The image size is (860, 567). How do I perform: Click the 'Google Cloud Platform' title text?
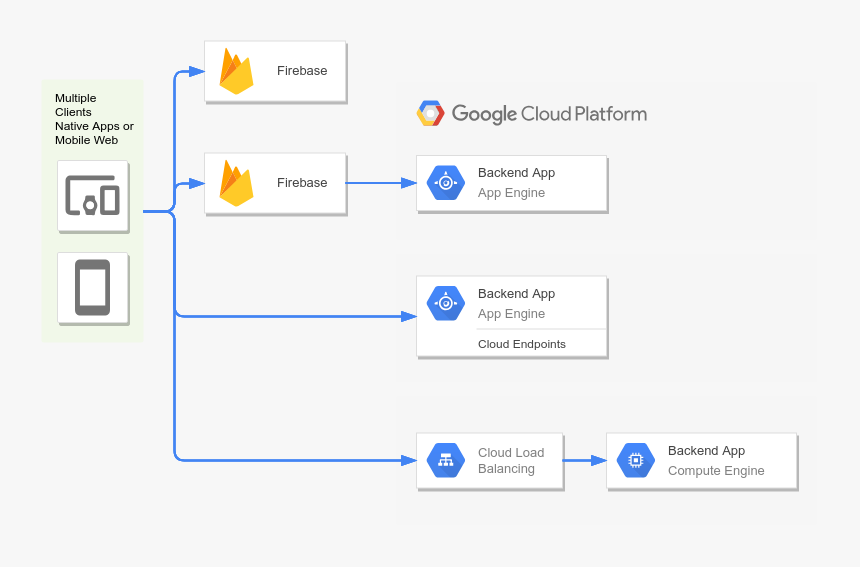pyautogui.click(x=549, y=114)
